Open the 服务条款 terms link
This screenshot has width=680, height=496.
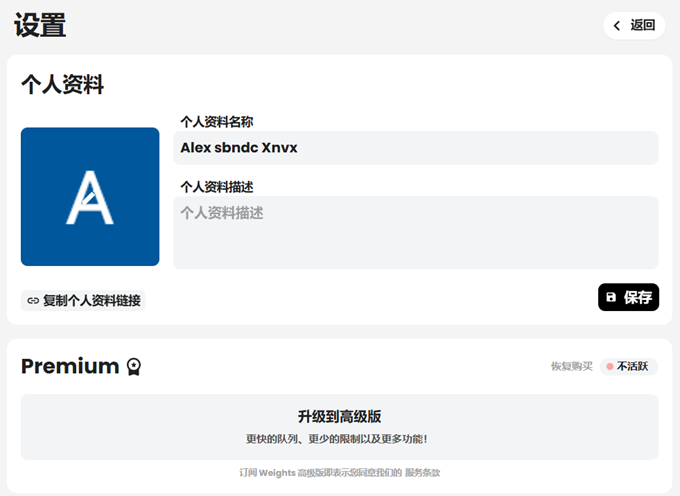[422, 472]
